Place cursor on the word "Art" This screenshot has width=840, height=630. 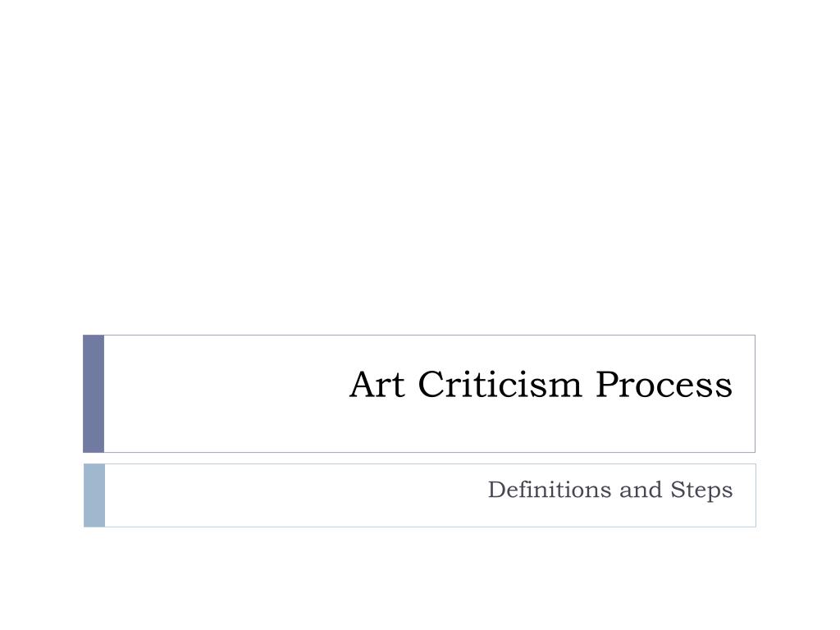(377, 385)
